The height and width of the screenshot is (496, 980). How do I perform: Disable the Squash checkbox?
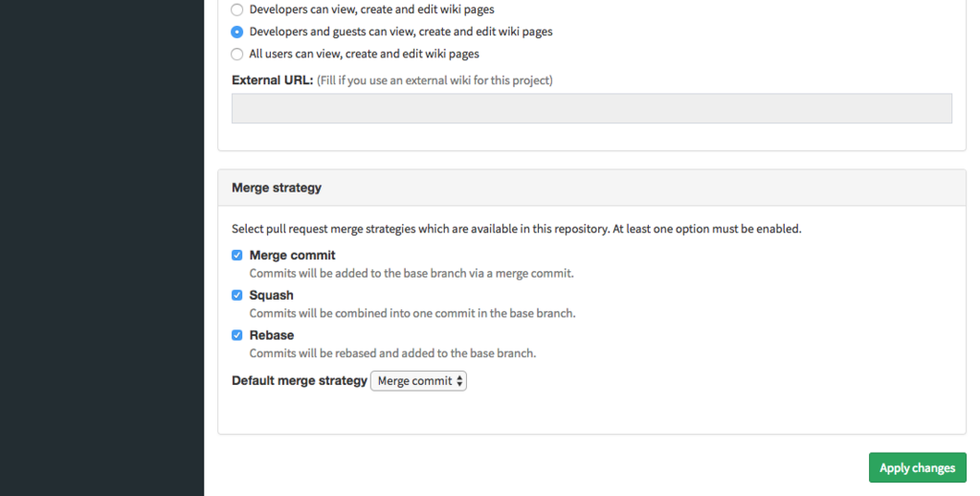coord(237,296)
